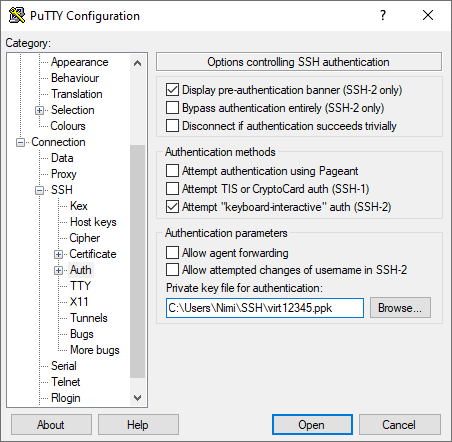Expand the Certificate tree node
Image resolution: width=452 pixels, height=442 pixels.
click(x=58, y=254)
